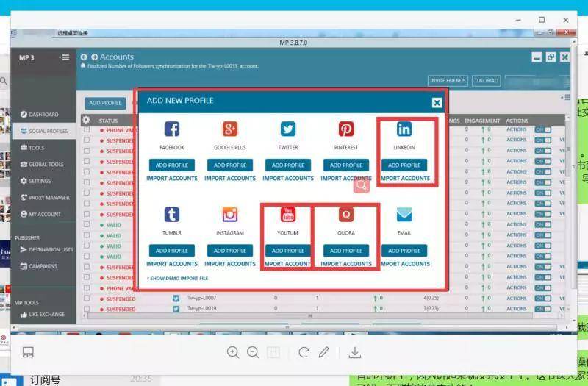Add a YouTube profile

(x=288, y=251)
